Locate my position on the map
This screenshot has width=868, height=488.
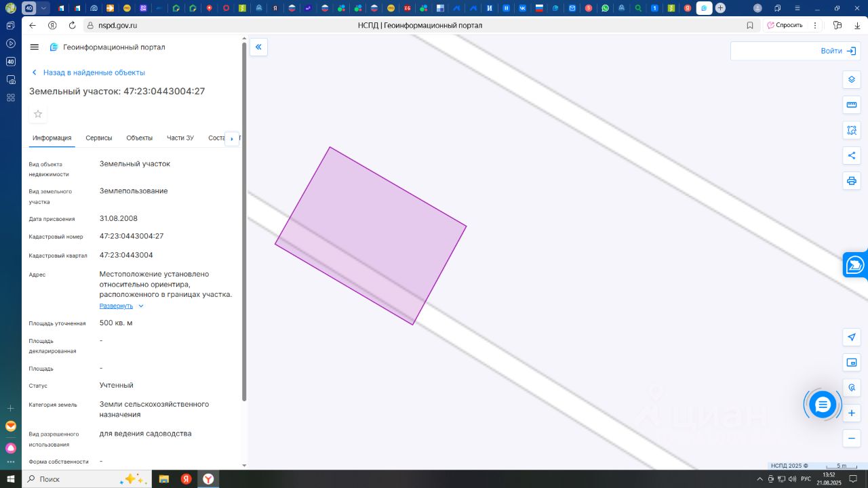point(852,337)
